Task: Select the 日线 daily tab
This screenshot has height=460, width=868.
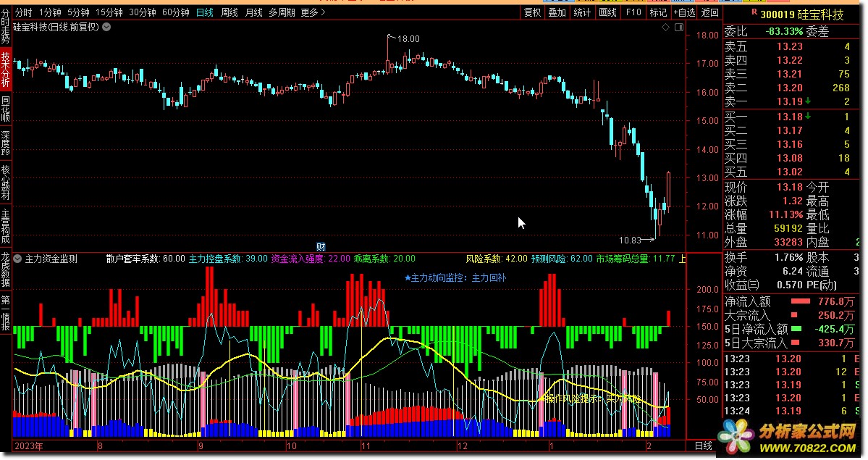Action: 204,12
